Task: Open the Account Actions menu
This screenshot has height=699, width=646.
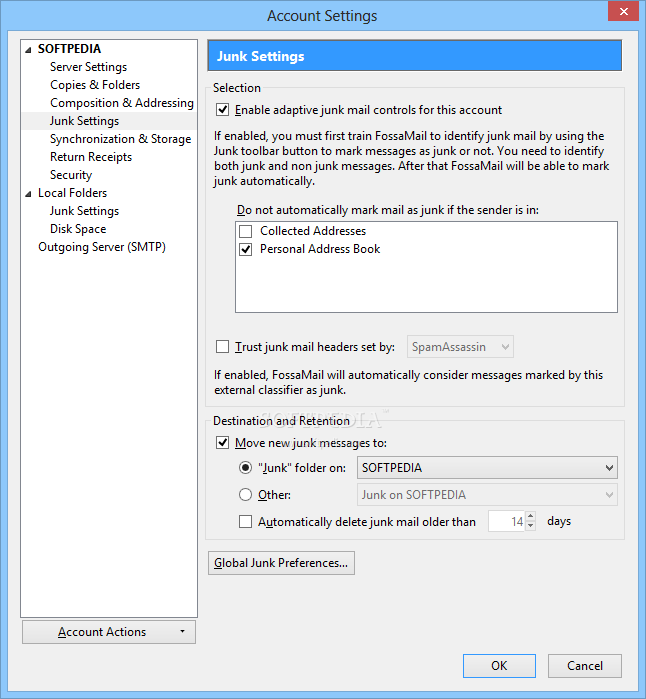Action: pyautogui.click(x=109, y=632)
